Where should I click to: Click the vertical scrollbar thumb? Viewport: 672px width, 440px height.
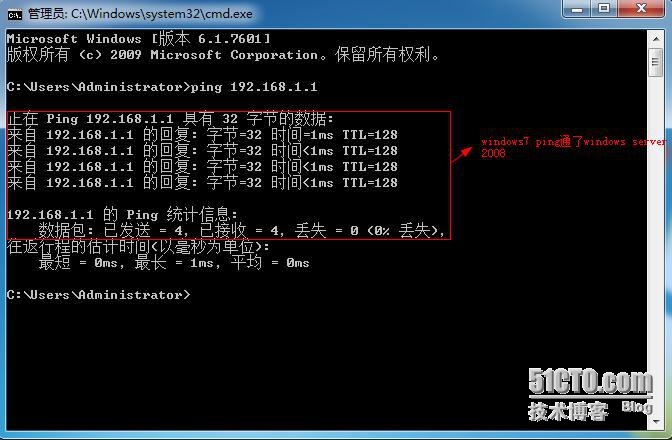[x=656, y=62]
